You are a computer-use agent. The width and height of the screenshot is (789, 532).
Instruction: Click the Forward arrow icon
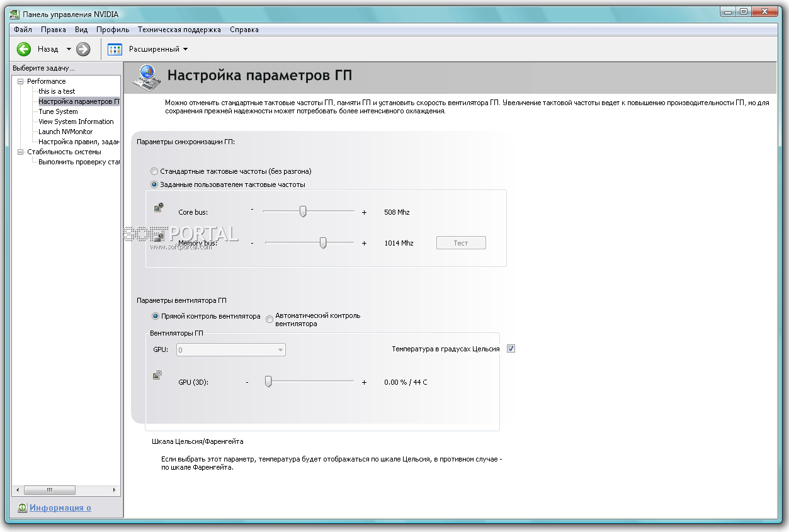coord(83,49)
